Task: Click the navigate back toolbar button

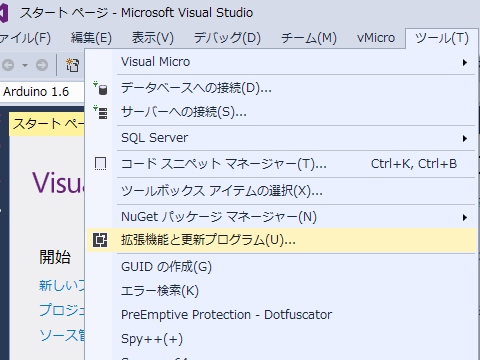Action: point(8,65)
